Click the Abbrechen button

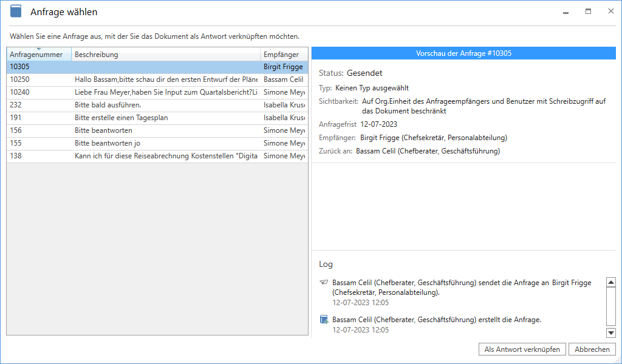pyautogui.click(x=592, y=349)
